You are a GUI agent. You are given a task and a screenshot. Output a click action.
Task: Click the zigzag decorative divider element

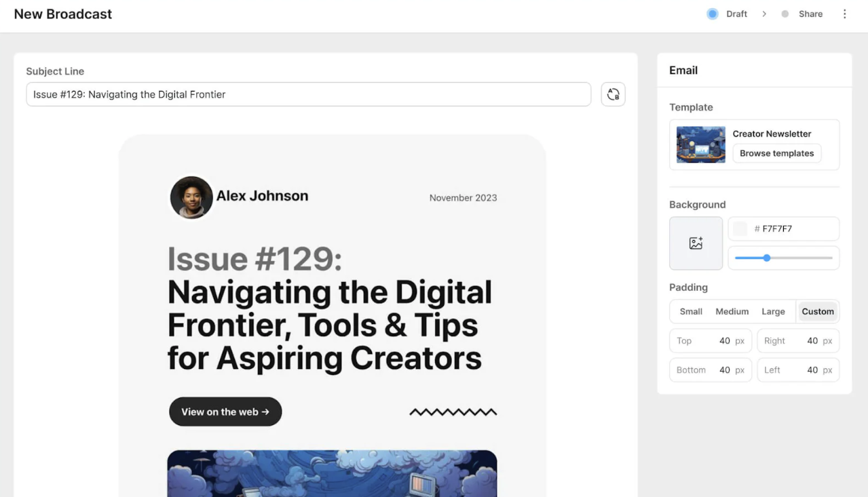[453, 412]
